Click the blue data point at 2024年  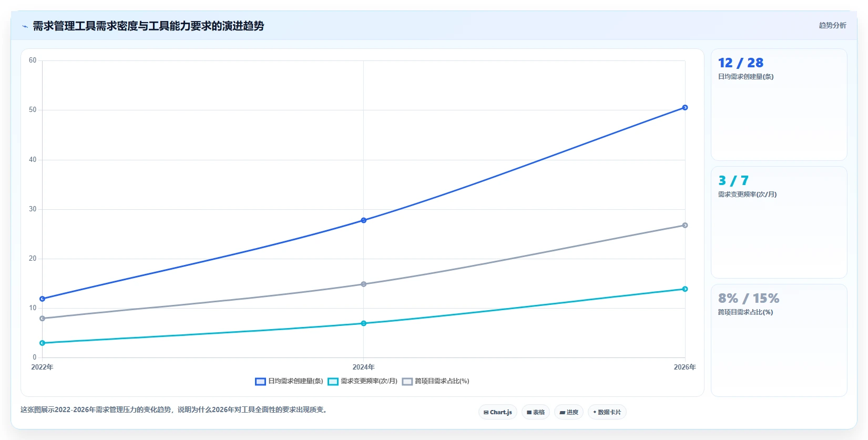coord(364,220)
